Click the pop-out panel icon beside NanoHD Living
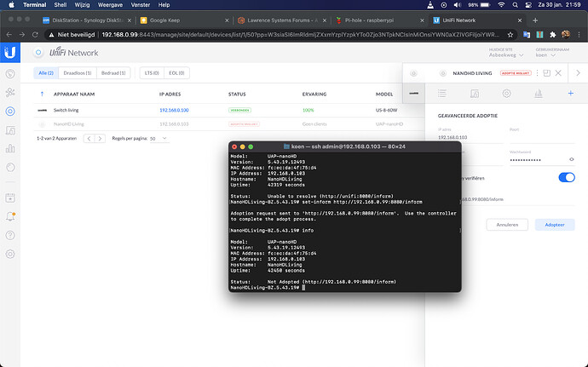Viewport: 588px width, 367px height. tap(547, 73)
